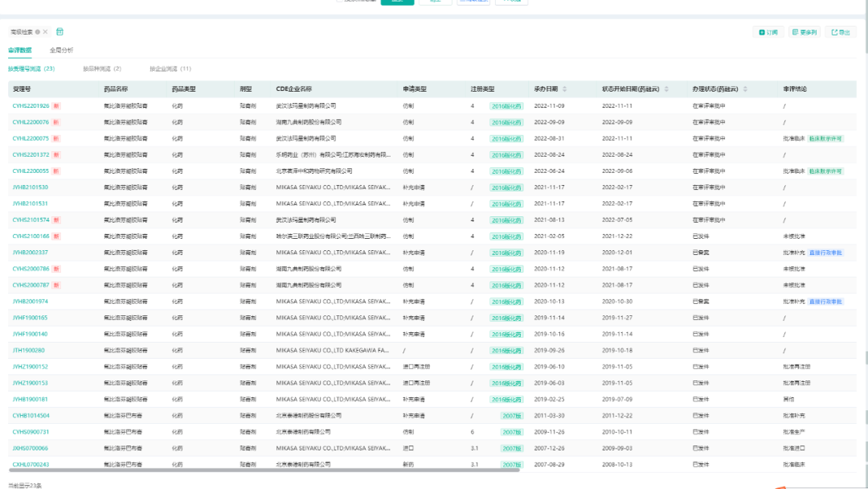This screenshot has width=868, height=489.
Task: Open the 更多列 column settings
Action: (x=804, y=32)
